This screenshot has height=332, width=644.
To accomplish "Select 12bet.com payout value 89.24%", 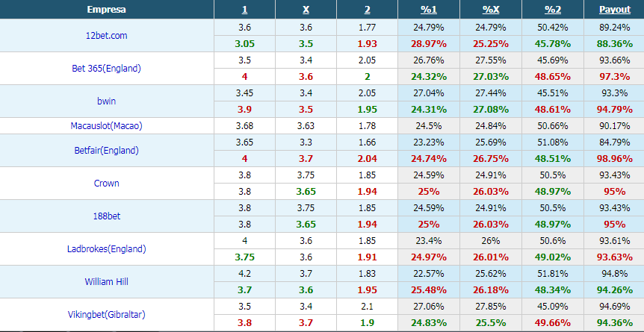I will click(x=614, y=28).
